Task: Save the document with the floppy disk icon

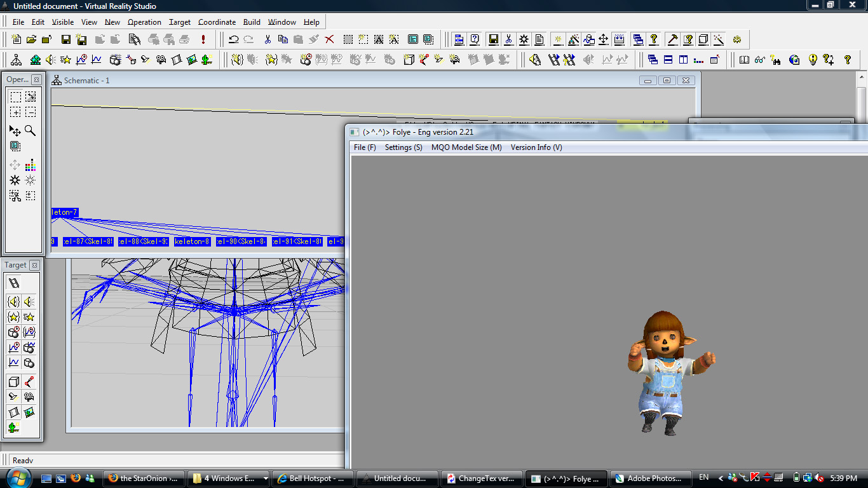Action: 66,39
